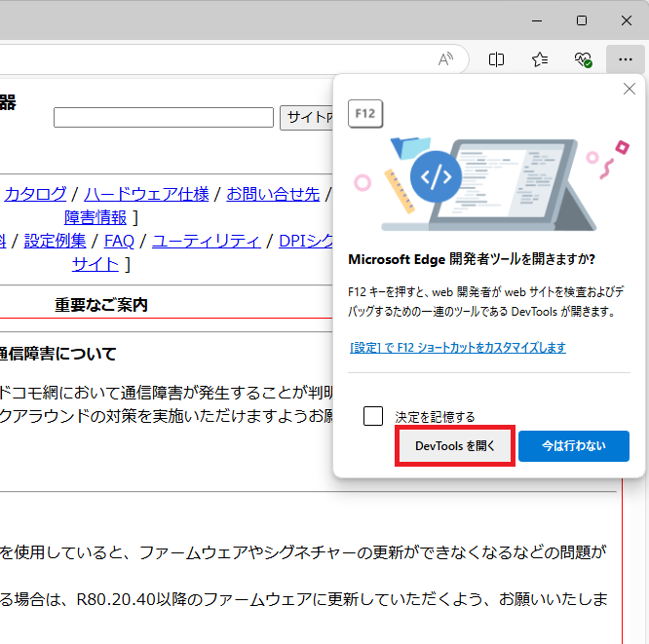Open Browser Essentials heart icon

tap(583, 59)
